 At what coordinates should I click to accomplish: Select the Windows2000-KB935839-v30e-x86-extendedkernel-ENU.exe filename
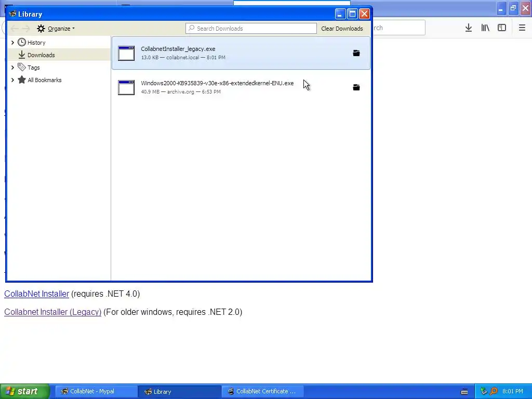(x=217, y=83)
